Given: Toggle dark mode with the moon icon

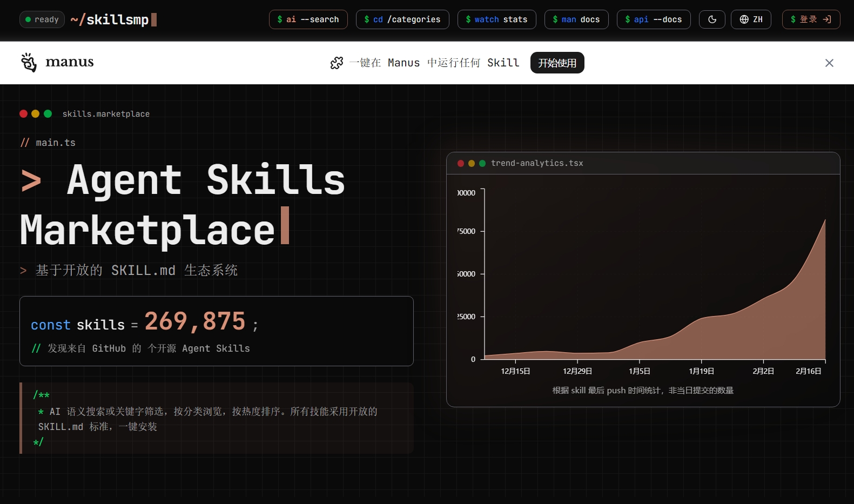Looking at the screenshot, I should pos(712,19).
